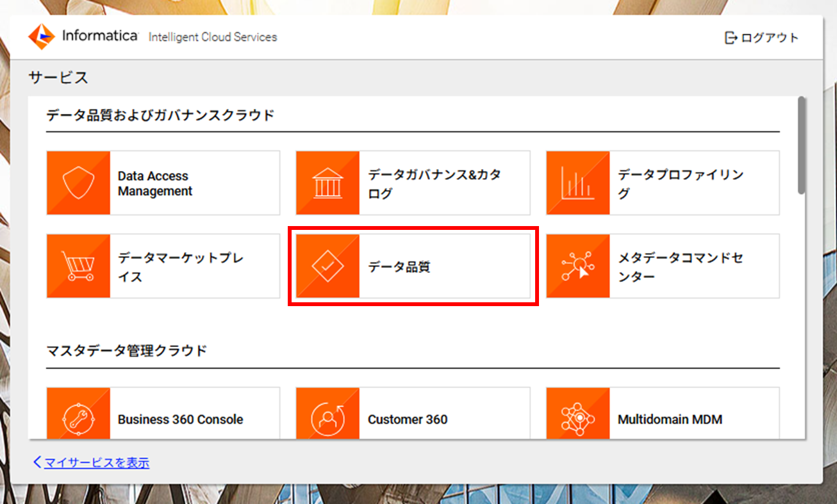Click the services list vertical scrollbar thumb
This screenshot has height=504, width=837.
point(801,145)
